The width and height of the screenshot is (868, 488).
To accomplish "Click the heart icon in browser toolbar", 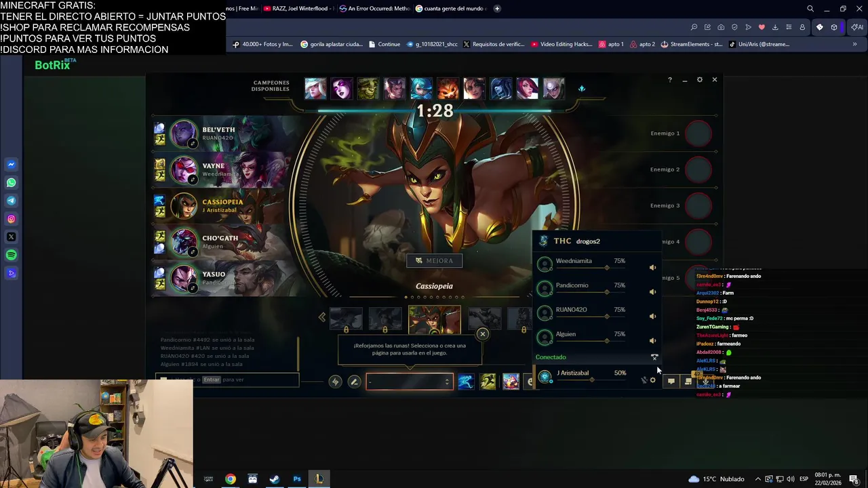I will coord(762,27).
